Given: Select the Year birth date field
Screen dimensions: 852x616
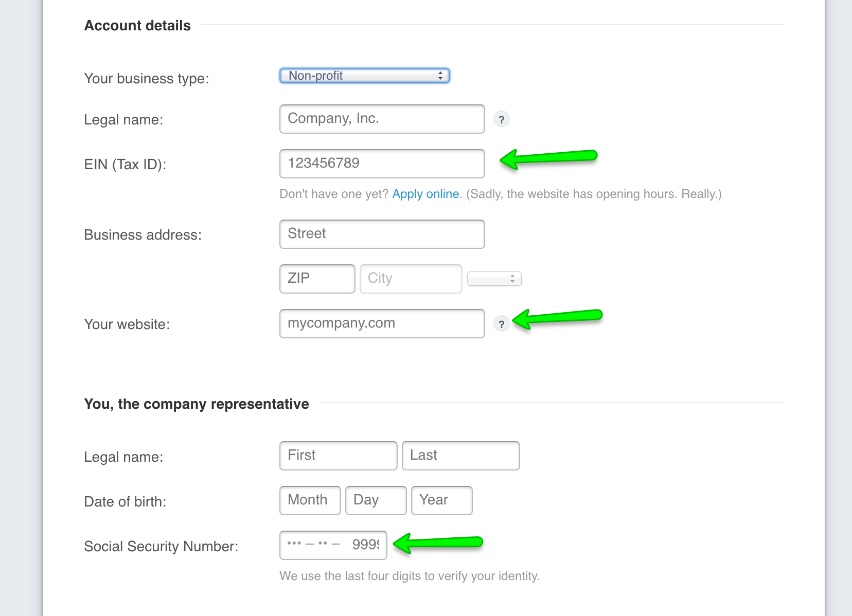Looking at the screenshot, I should tap(442, 500).
